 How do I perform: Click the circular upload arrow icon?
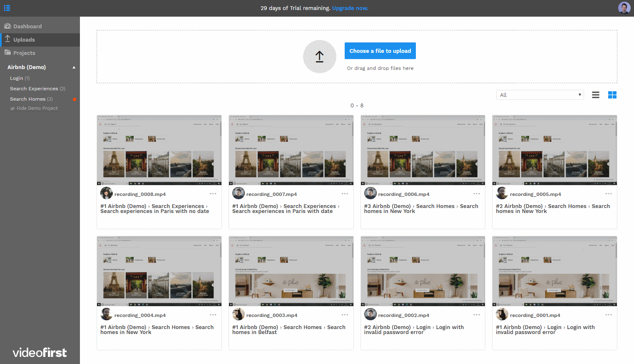(x=319, y=57)
